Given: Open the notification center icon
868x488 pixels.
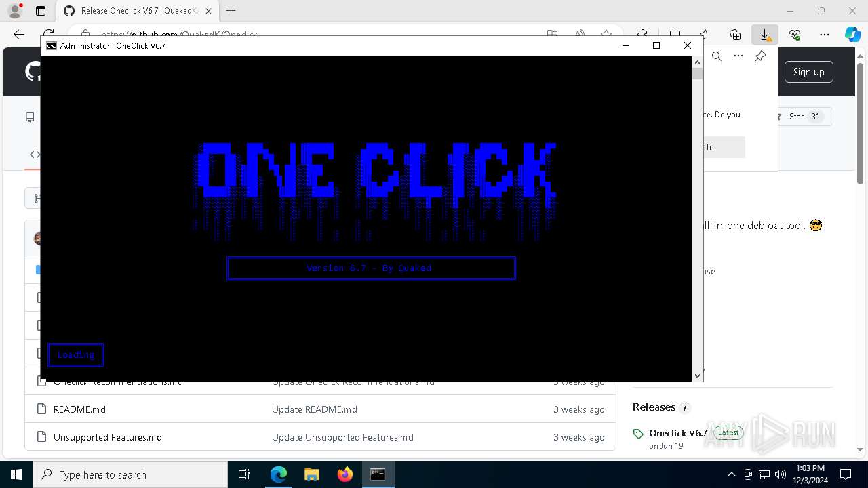Looking at the screenshot, I should pos(846,474).
